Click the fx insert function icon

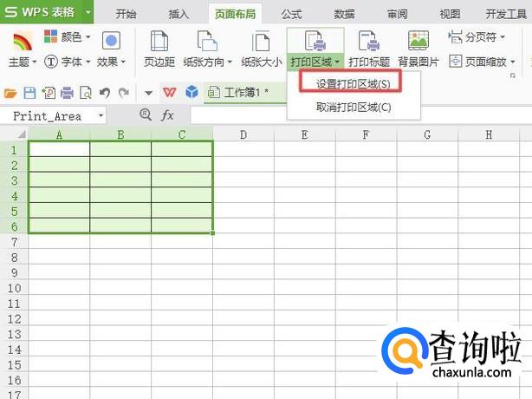tap(168, 115)
